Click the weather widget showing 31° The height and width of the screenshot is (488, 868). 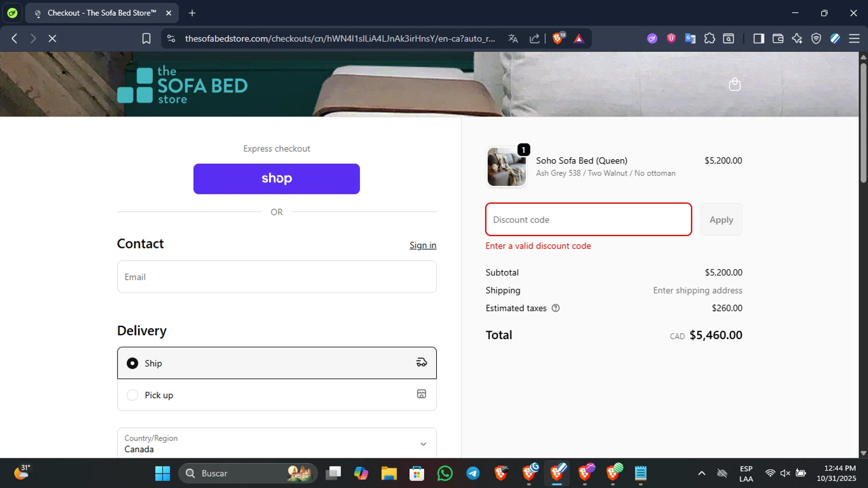tap(22, 472)
